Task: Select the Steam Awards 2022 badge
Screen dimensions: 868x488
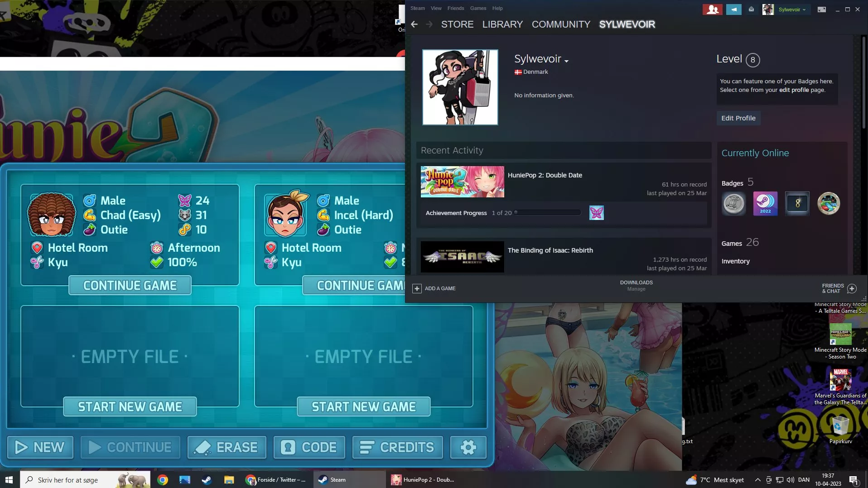Action: tap(765, 203)
